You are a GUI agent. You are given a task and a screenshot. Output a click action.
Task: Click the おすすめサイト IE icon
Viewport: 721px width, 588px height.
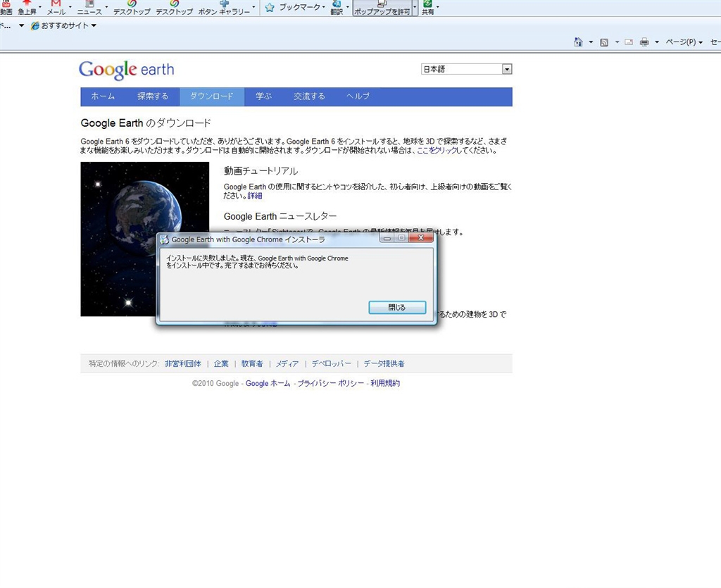[x=35, y=26]
